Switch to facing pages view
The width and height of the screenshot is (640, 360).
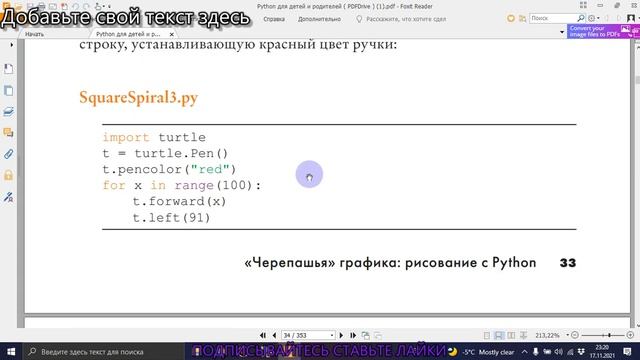tap(511, 335)
